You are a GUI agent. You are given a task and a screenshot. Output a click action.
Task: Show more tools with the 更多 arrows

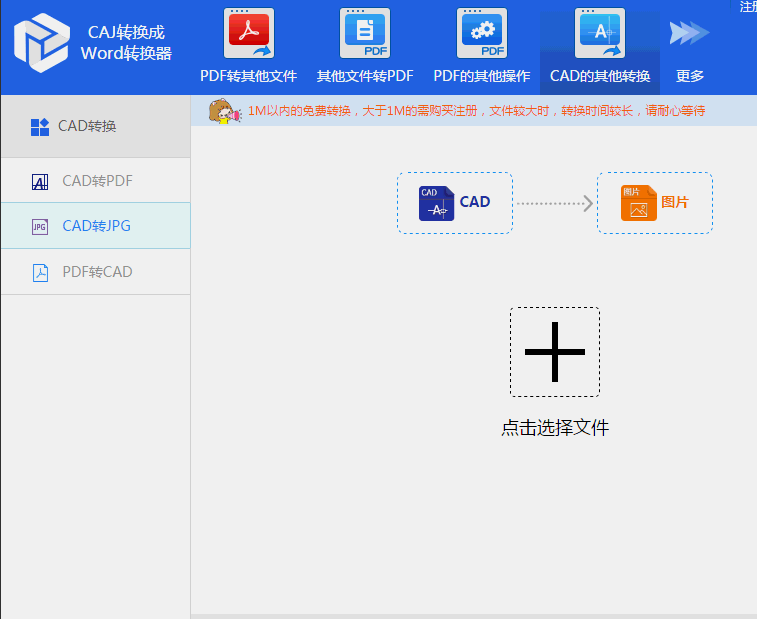689,33
